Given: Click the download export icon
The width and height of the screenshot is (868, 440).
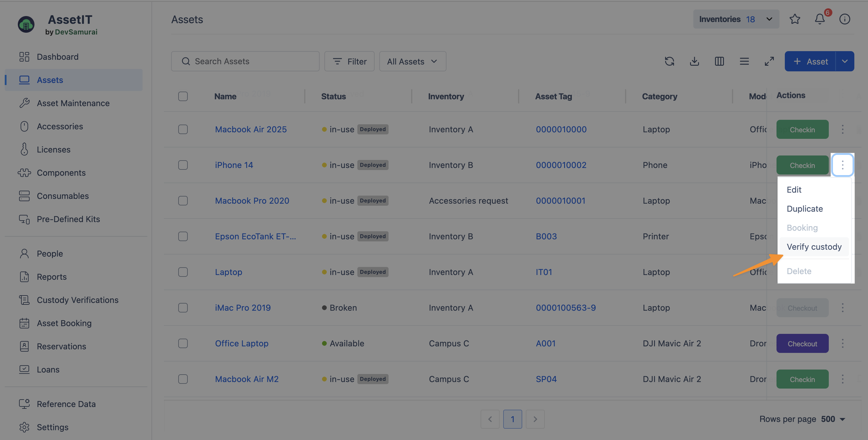Looking at the screenshot, I should 694,61.
